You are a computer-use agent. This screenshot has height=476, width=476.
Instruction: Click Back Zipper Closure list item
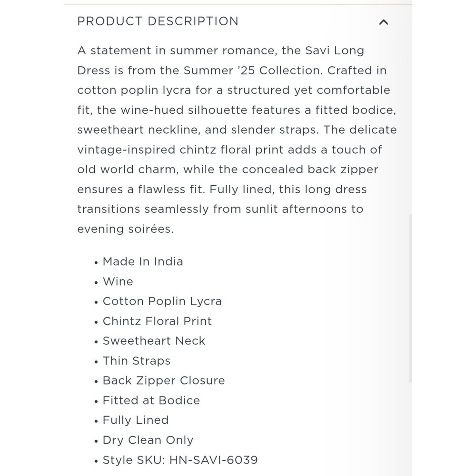[x=164, y=381]
